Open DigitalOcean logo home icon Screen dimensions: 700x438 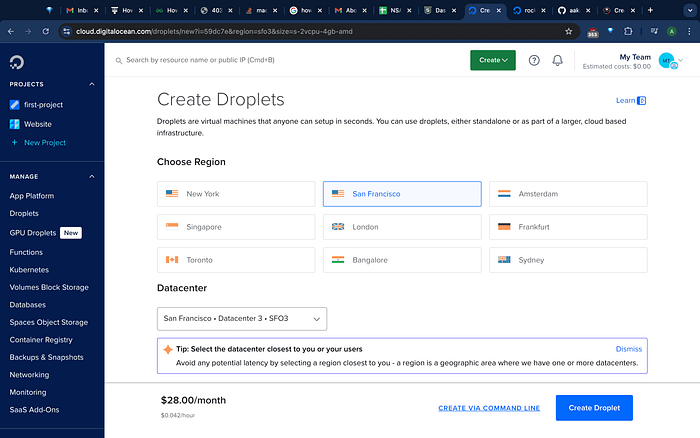point(17,62)
